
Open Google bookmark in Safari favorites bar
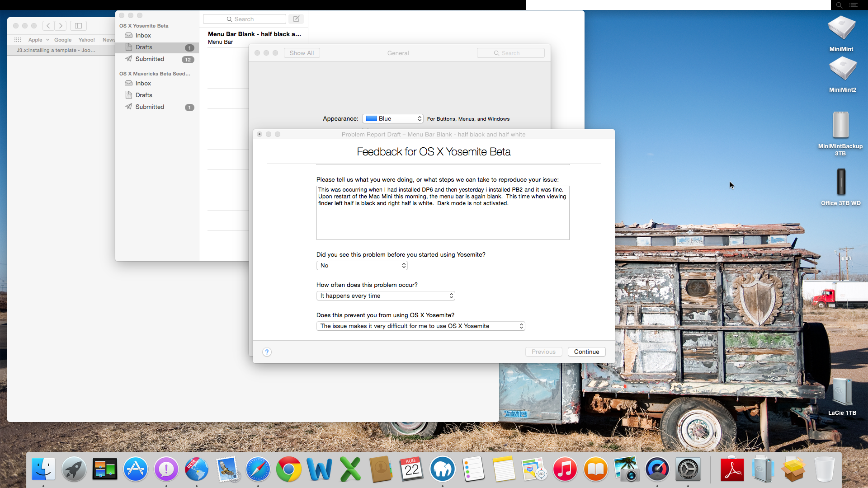click(x=63, y=40)
